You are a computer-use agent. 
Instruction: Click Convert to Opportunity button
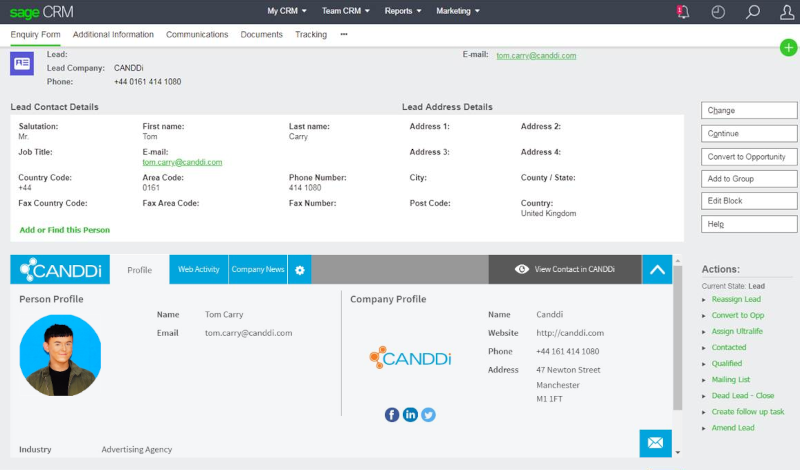point(749,157)
